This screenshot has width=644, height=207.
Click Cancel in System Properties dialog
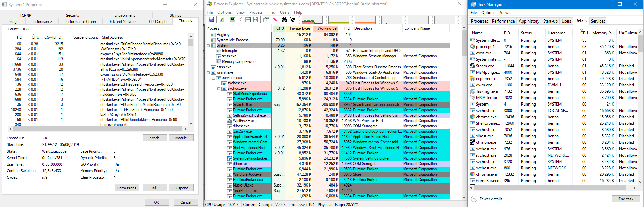pyautogui.click(x=186, y=202)
